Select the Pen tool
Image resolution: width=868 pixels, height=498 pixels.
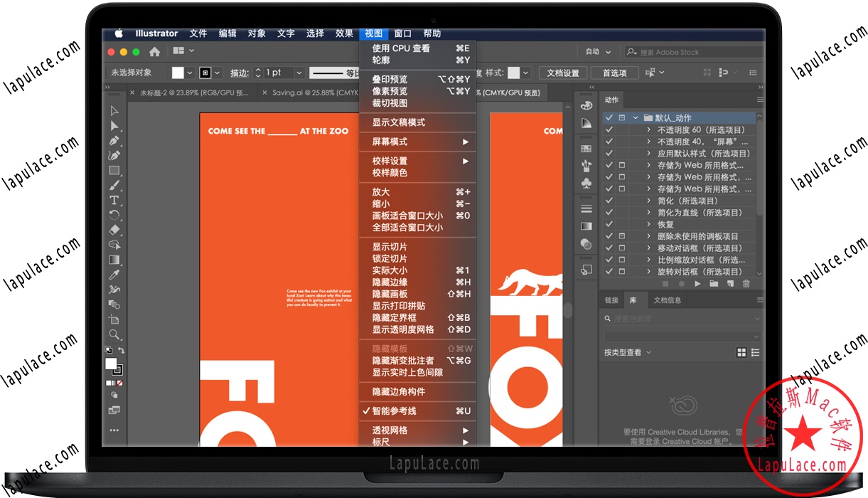(114, 141)
